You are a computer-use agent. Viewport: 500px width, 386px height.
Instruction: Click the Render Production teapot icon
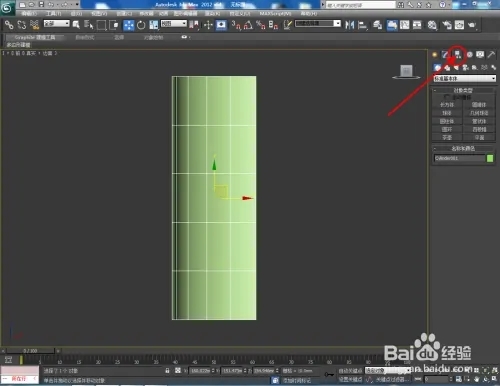(x=472, y=25)
